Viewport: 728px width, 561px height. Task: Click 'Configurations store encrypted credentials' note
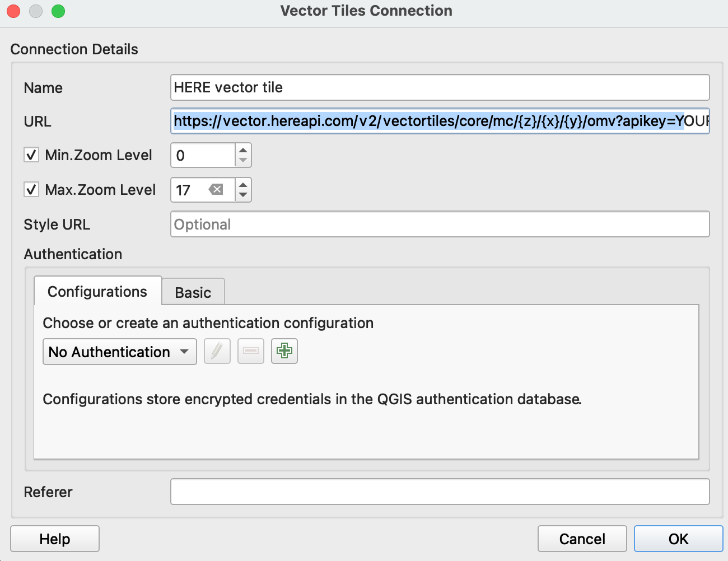[312, 399]
